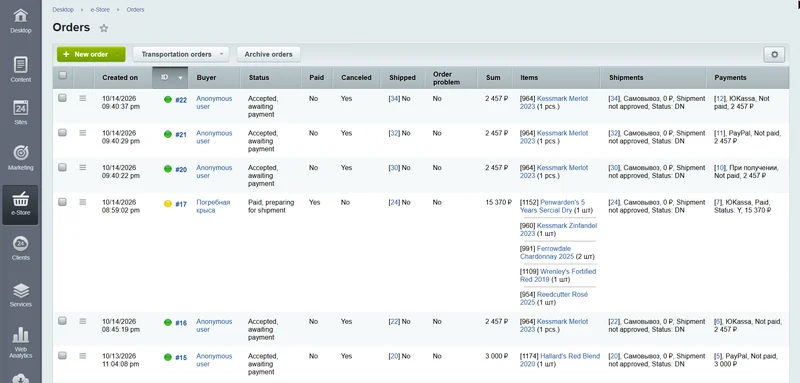The width and height of the screenshot is (800, 383).
Task: Open grid settings gear button
Action: [774, 55]
